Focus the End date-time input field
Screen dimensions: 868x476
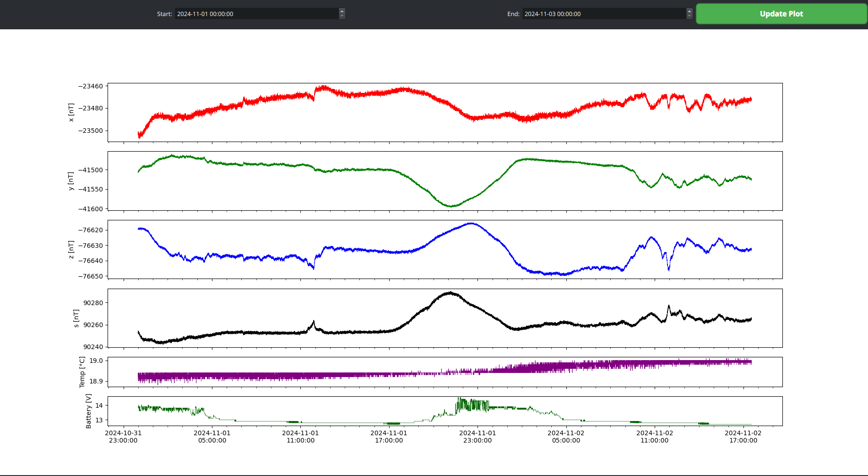click(x=604, y=14)
